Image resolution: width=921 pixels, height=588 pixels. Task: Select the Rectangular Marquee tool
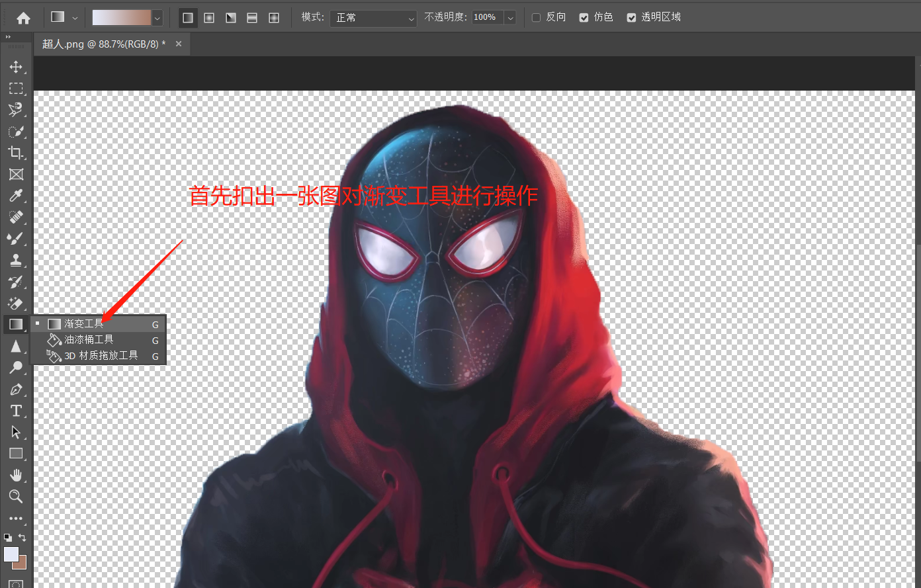[16, 89]
